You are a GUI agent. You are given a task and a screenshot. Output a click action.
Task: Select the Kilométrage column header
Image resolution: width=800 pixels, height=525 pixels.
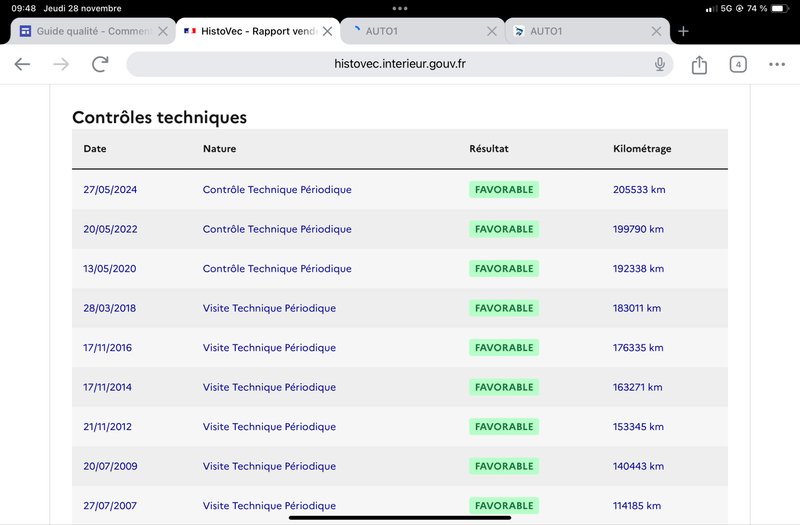point(642,149)
